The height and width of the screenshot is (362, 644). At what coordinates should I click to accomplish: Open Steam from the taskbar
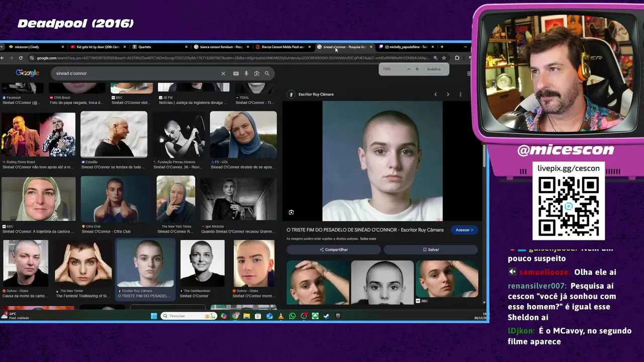tap(327, 316)
